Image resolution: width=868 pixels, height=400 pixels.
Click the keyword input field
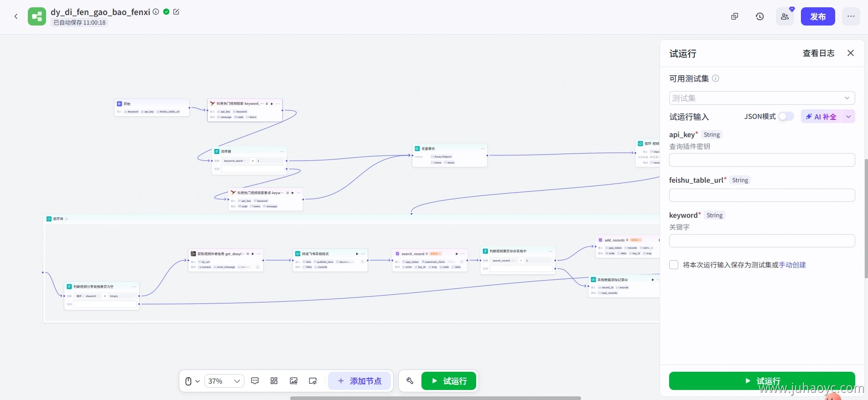pos(762,241)
